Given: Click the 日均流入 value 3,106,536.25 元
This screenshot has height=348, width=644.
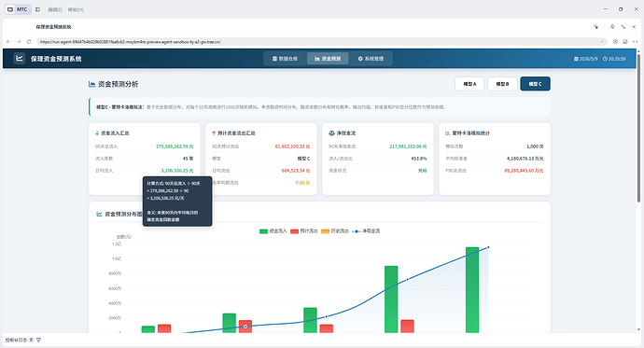Looking at the screenshot, I should click(x=177, y=171).
